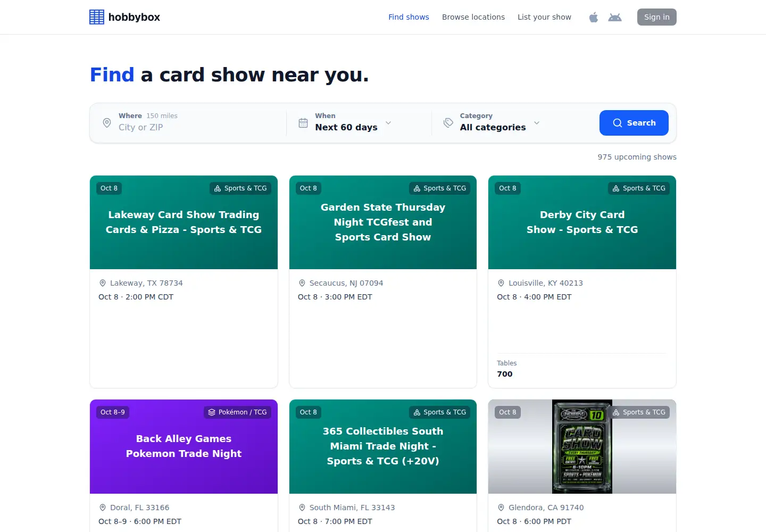Open Browse locations nav item
Viewport: 766px width, 532px height.
pos(473,17)
